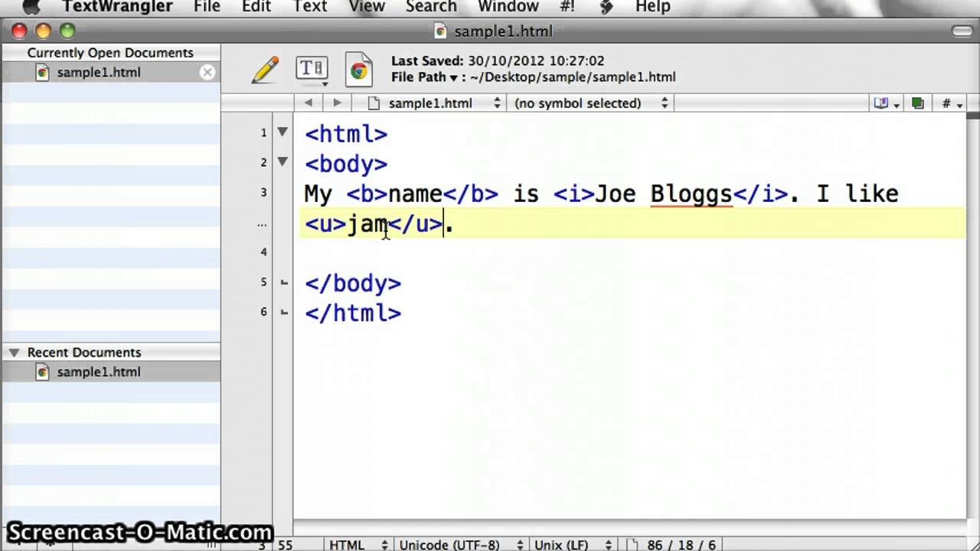980x551 pixels.
Task: Click the underlined word "Bloggs" in the editor
Action: pyautogui.click(x=691, y=194)
